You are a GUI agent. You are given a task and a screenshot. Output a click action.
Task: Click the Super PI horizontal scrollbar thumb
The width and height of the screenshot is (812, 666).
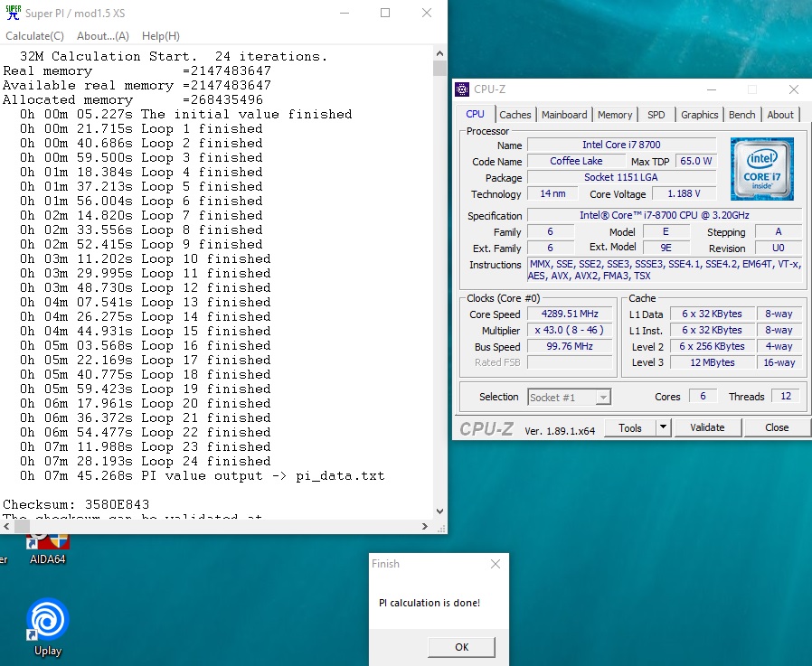click(x=22, y=526)
